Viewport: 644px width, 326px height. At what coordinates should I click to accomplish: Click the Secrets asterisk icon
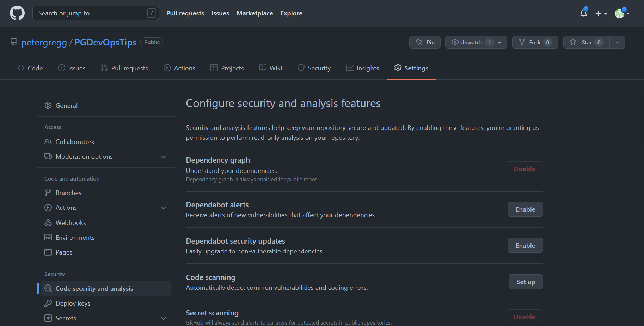pos(48,318)
